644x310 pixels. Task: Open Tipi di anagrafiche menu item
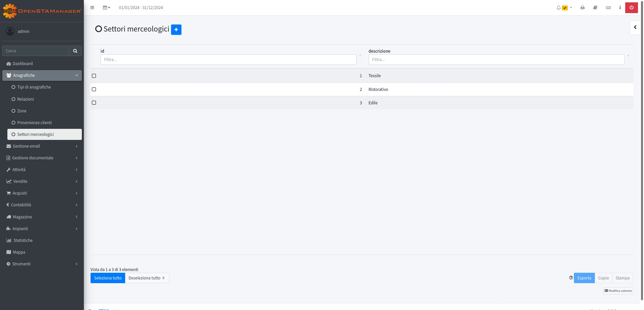coord(34,87)
